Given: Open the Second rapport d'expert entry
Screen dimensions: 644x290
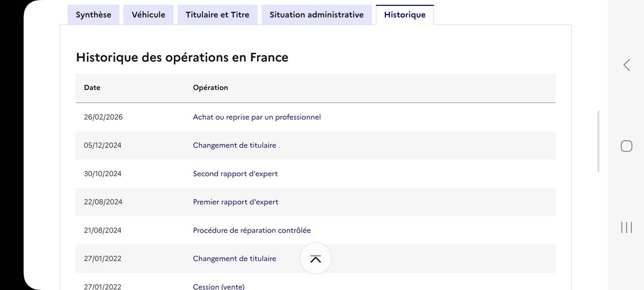Looking at the screenshot, I should (x=235, y=174).
